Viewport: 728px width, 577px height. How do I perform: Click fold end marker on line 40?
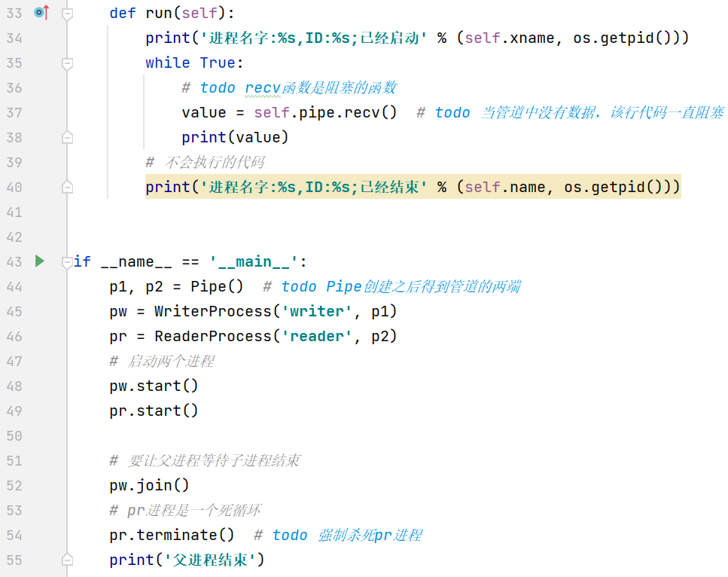67,187
